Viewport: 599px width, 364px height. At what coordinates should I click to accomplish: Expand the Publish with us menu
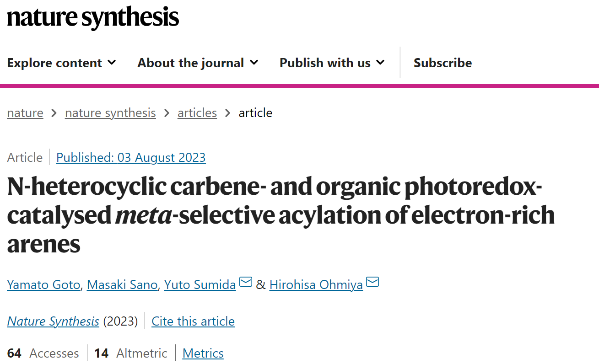pos(332,63)
